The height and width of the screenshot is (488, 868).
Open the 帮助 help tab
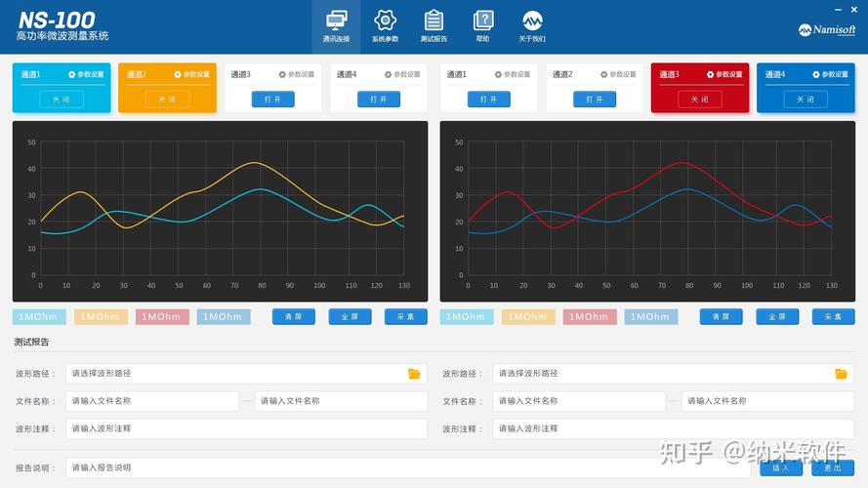point(482,26)
